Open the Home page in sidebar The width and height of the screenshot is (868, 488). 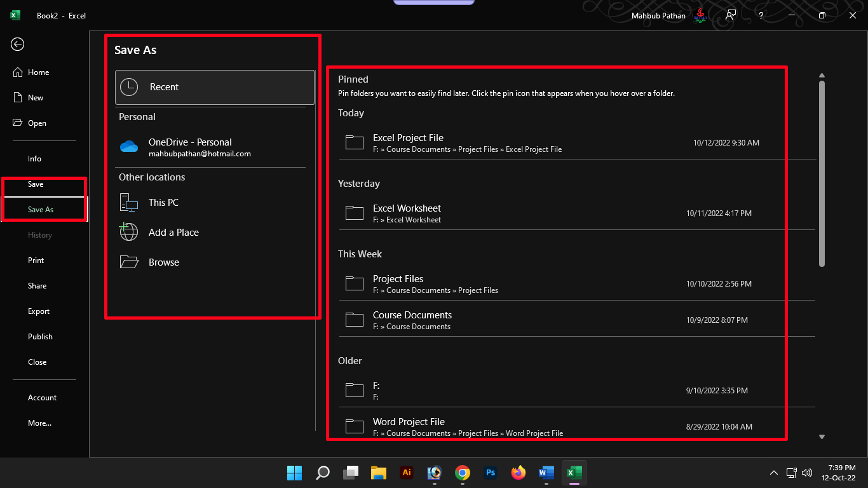pyautogui.click(x=38, y=72)
